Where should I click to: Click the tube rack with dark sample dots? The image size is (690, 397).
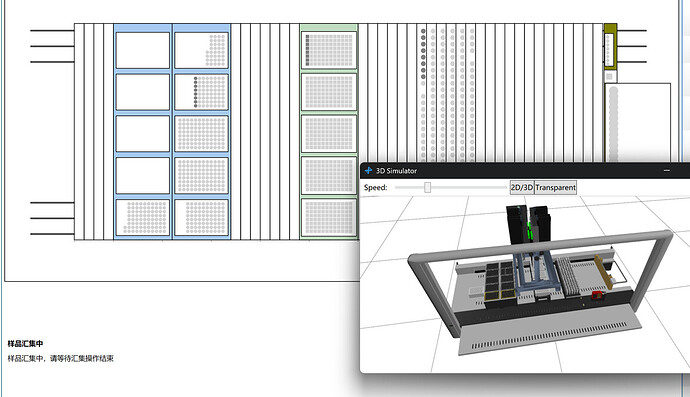423,92
